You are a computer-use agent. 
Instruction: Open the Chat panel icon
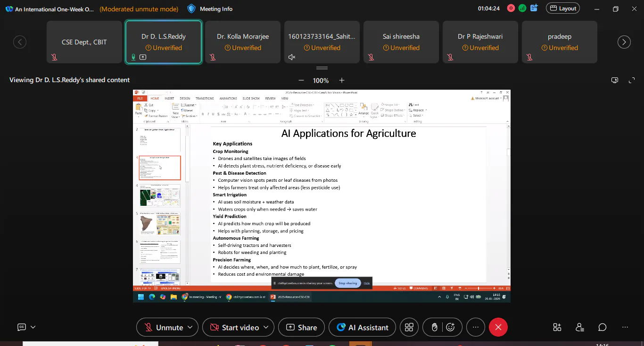coord(603,327)
